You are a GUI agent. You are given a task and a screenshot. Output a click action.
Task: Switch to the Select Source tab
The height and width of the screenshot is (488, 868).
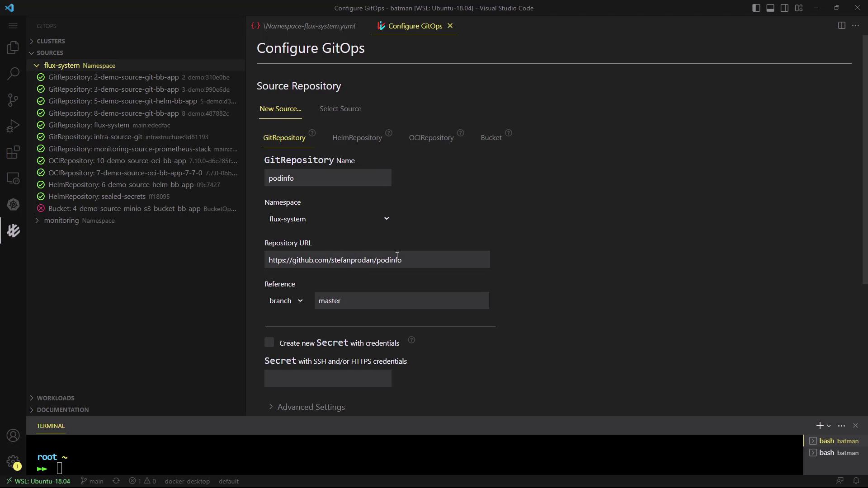tap(340, 109)
